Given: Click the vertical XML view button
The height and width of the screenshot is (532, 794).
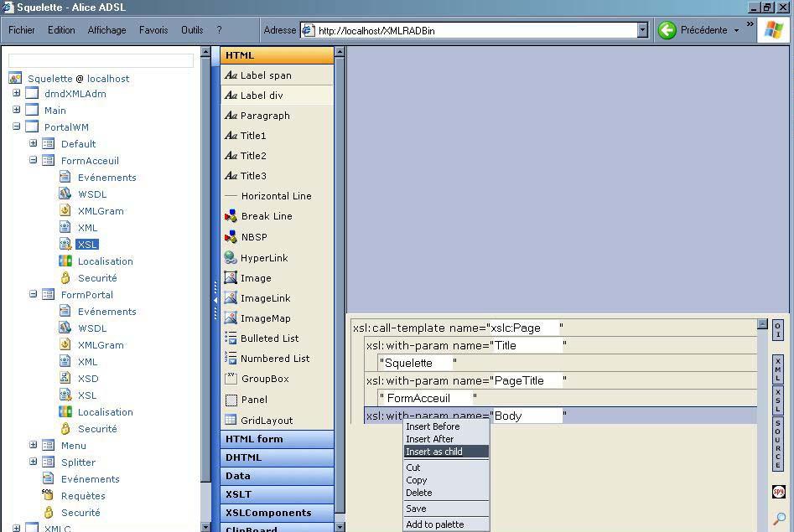Looking at the screenshot, I should (778, 369).
